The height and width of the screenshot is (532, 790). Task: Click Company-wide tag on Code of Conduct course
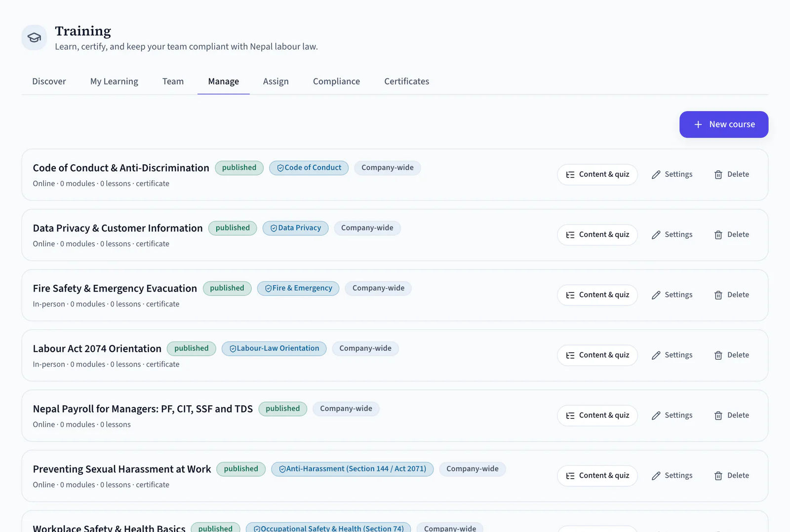(388, 168)
